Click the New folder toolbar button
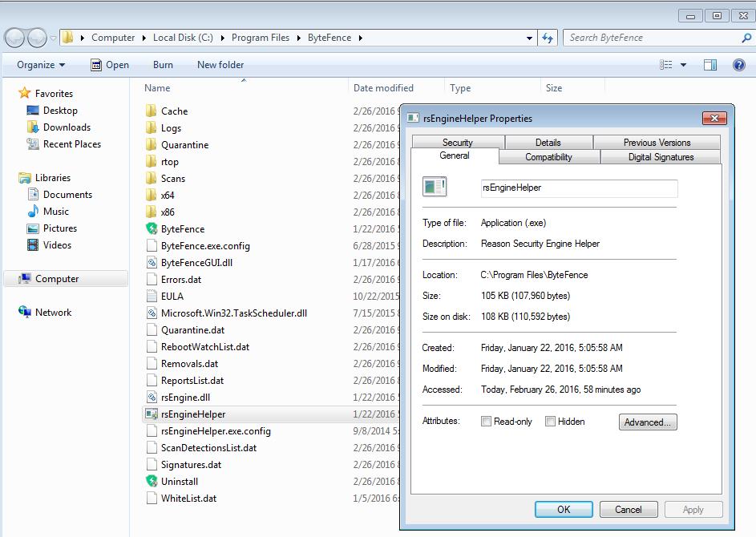 tap(220, 65)
